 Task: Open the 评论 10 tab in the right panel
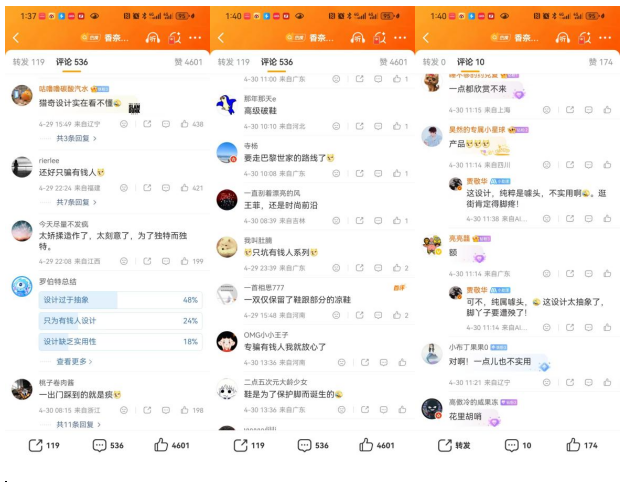(x=471, y=62)
